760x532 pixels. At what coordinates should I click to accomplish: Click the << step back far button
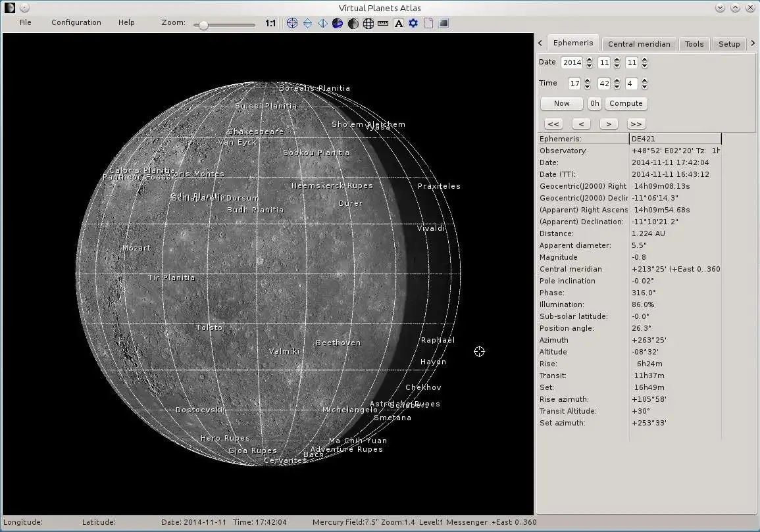click(x=553, y=124)
